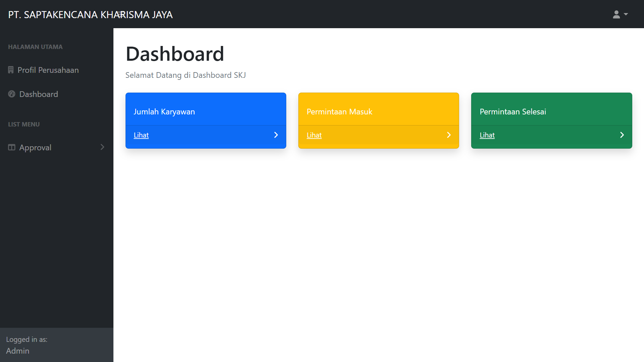Click the arrow on the yellow card
Image resolution: width=644 pixels, height=362 pixels.
click(449, 135)
